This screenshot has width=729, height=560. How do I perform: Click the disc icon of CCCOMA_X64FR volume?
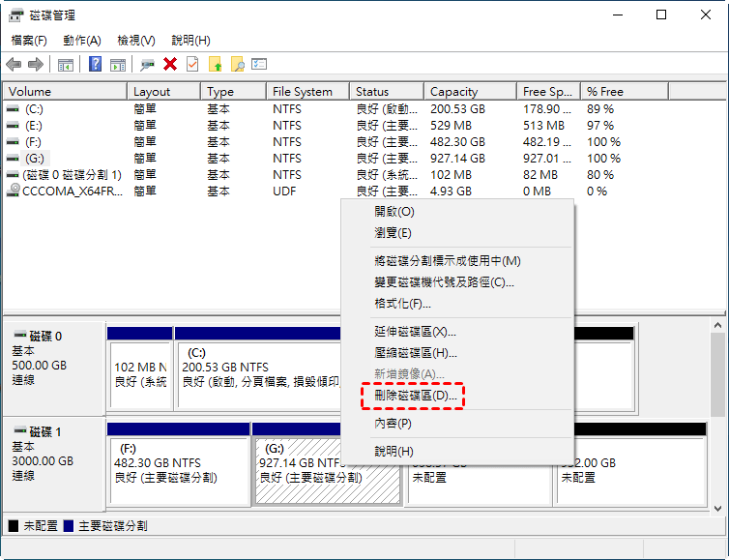14,191
